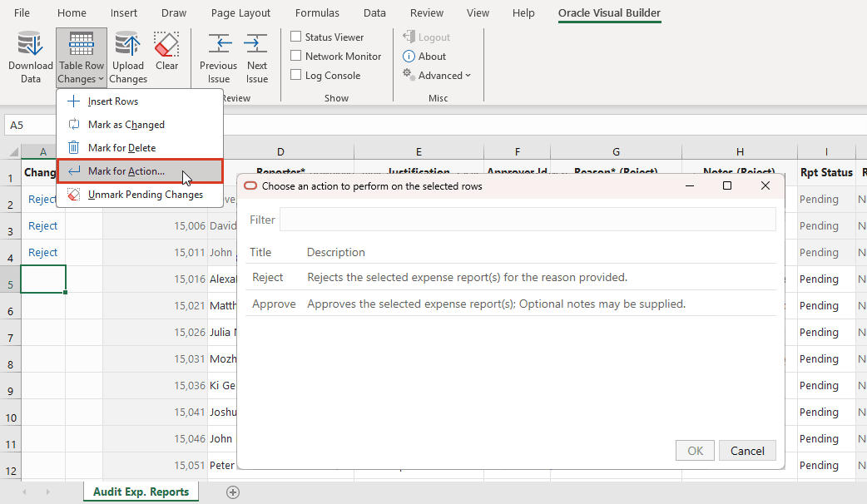Screen dimensions: 867x504
Task: Click the Filter input field
Action: click(x=528, y=219)
